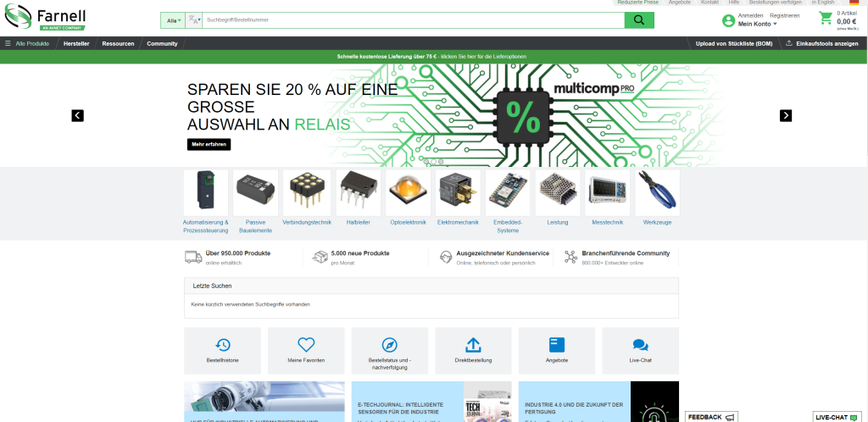Open the Halbleiter category image
This screenshot has height=422, width=868.
pos(359,192)
